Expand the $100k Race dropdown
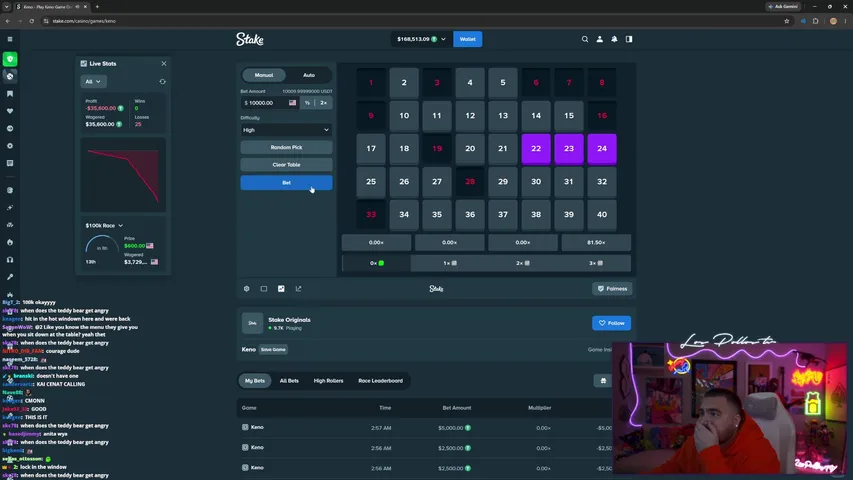Image resolution: width=853 pixels, height=480 pixels. point(104,225)
